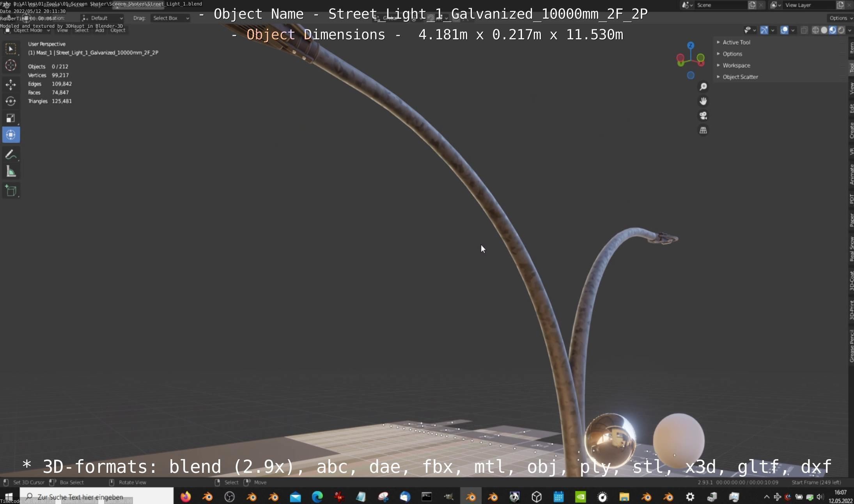
Task: Open the Add menu
Action: 99,30
